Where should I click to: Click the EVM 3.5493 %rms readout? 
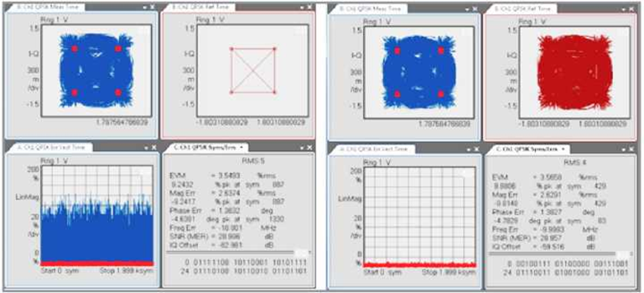pyautogui.click(x=223, y=176)
